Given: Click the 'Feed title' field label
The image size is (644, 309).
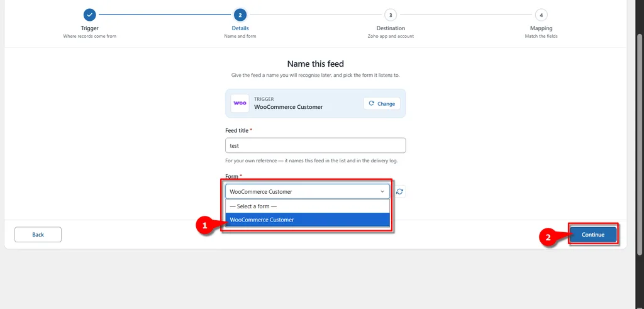Looking at the screenshot, I should pos(237,130).
